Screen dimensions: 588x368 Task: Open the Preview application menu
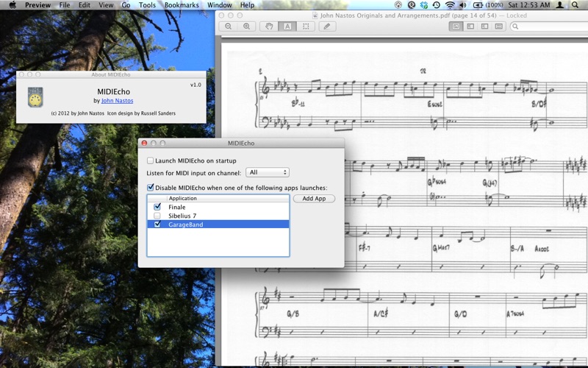tap(38, 5)
